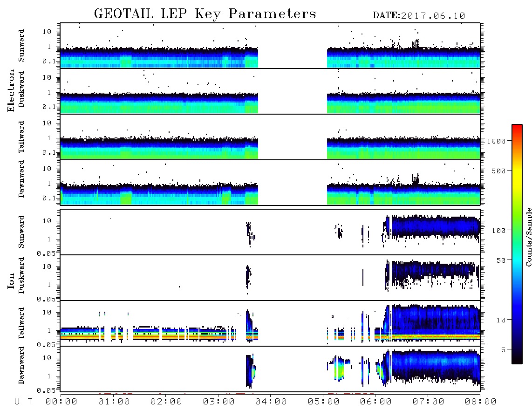Click the "06:00" time axis label

(x=376, y=402)
